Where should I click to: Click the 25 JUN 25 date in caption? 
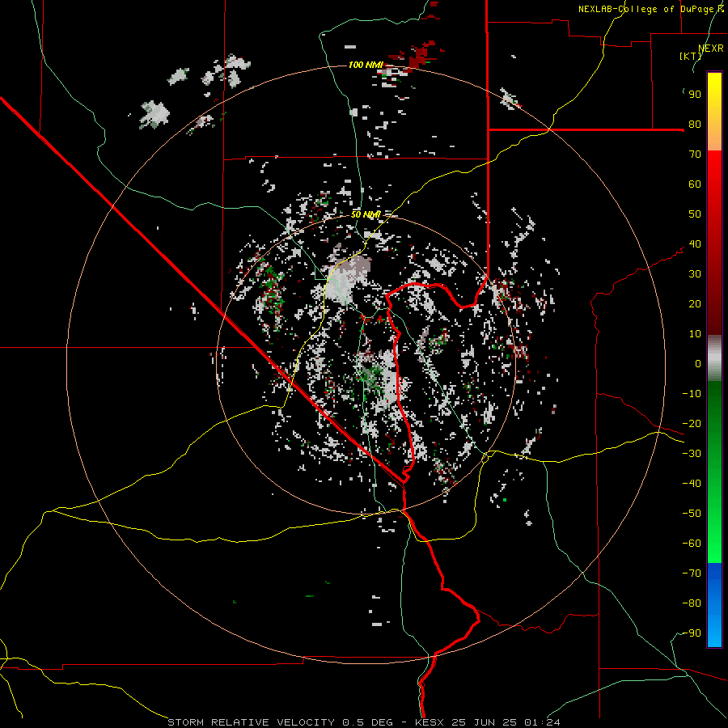coord(485,722)
